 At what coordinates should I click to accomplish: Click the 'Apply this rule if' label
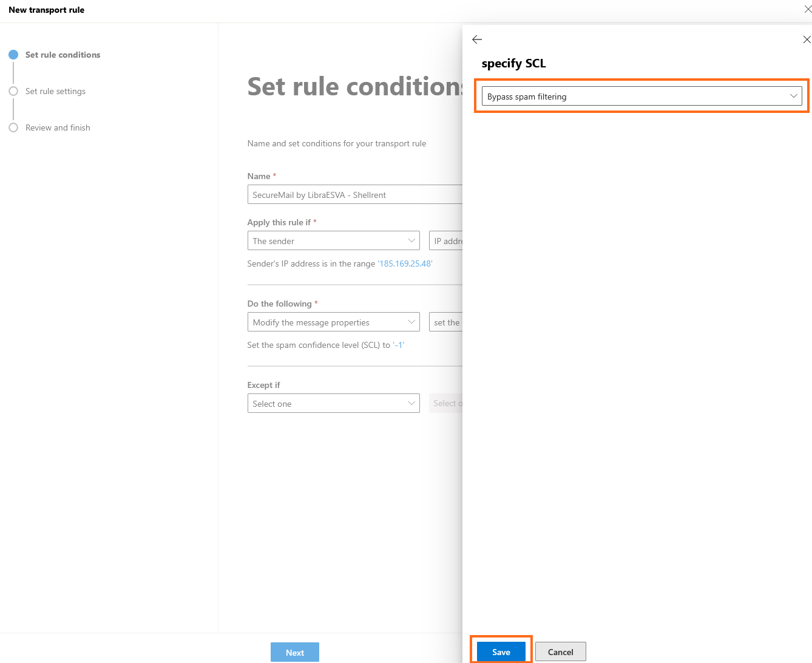(x=279, y=222)
